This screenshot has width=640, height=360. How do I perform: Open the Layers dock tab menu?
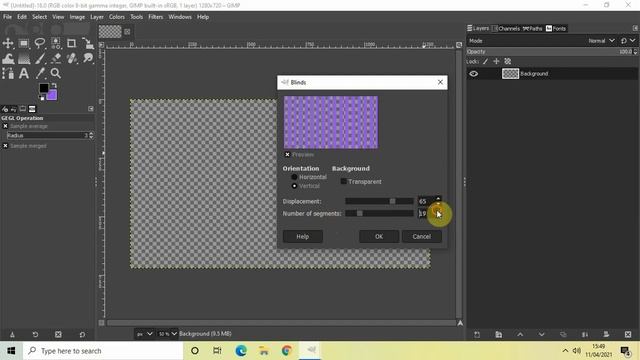[635, 28]
